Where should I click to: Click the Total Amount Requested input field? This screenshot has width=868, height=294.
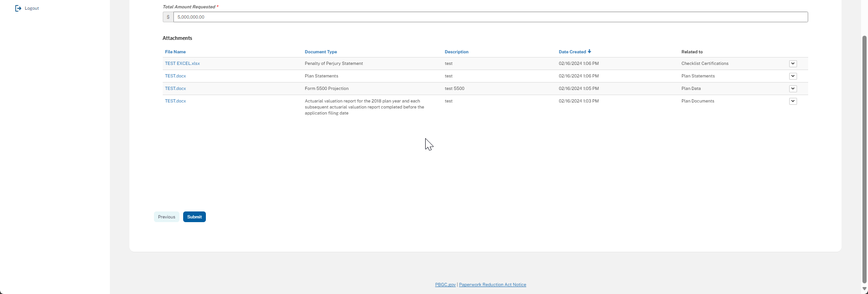[490, 17]
